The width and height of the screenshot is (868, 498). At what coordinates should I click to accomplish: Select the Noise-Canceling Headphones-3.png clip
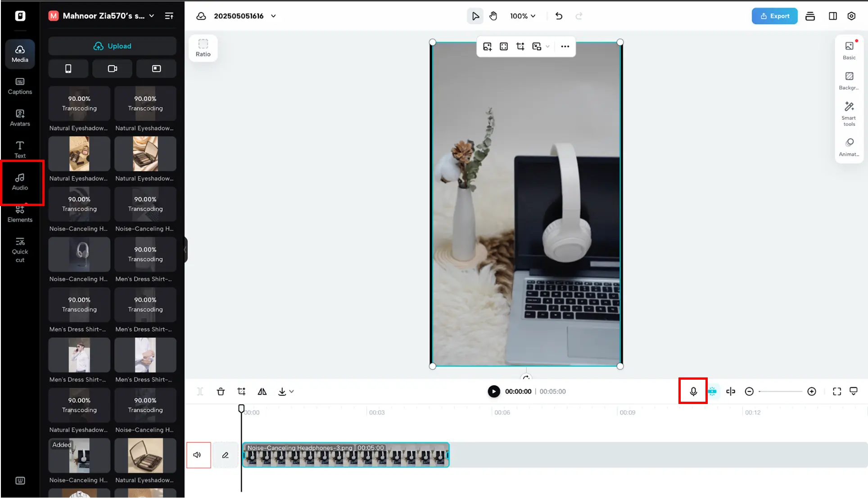346,455
